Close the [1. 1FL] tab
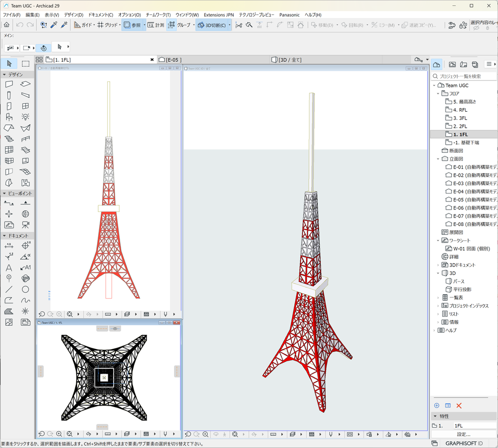 pyautogui.click(x=152, y=59)
